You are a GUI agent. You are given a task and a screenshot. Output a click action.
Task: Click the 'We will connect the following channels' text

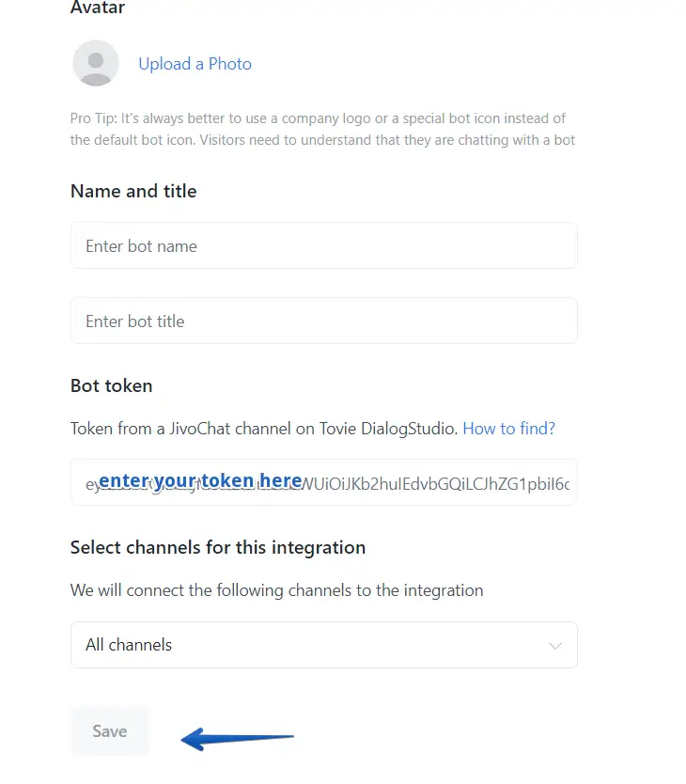(276, 590)
